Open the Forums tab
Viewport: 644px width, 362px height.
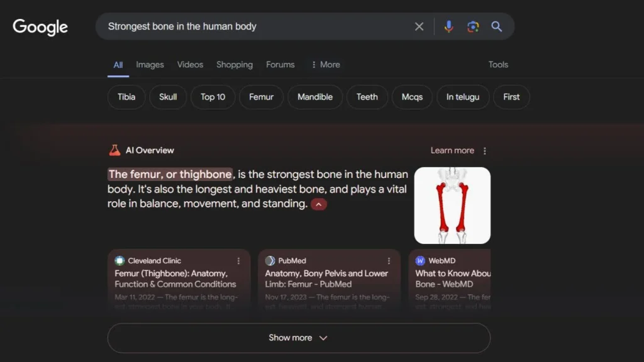pyautogui.click(x=280, y=65)
